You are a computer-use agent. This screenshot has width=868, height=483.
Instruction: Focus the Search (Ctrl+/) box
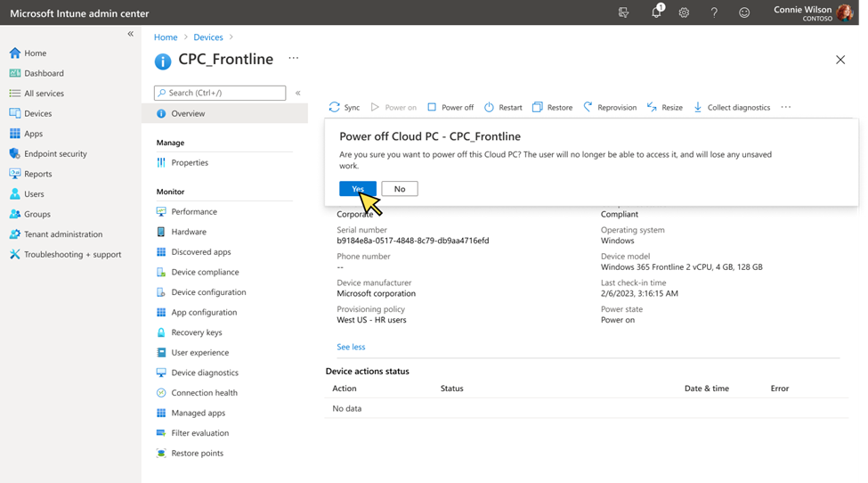pos(220,93)
